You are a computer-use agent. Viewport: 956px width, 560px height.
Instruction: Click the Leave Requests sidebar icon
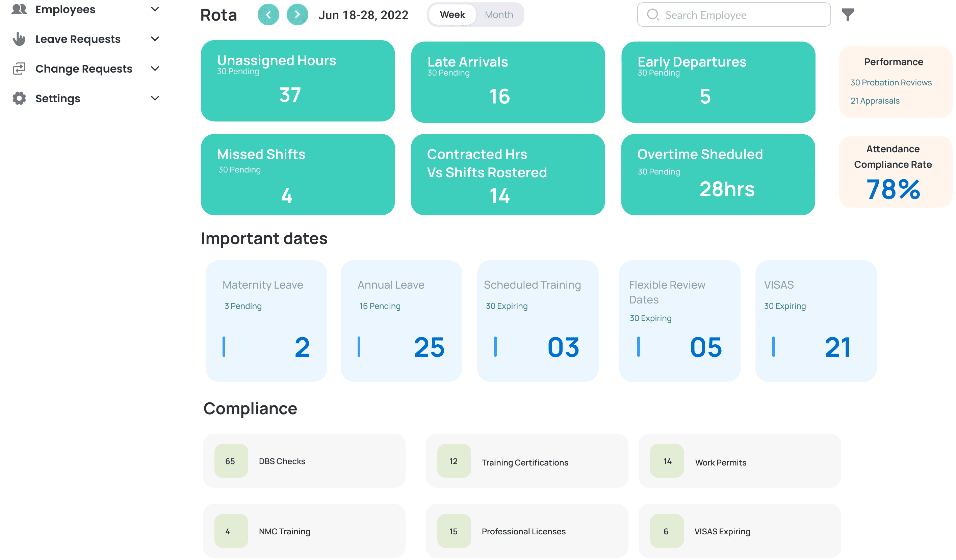[x=19, y=39]
